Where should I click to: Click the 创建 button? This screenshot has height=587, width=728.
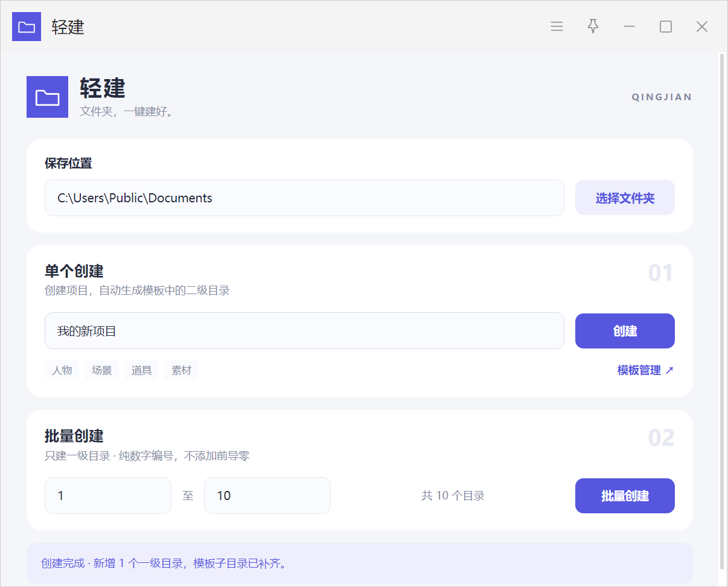[625, 331]
